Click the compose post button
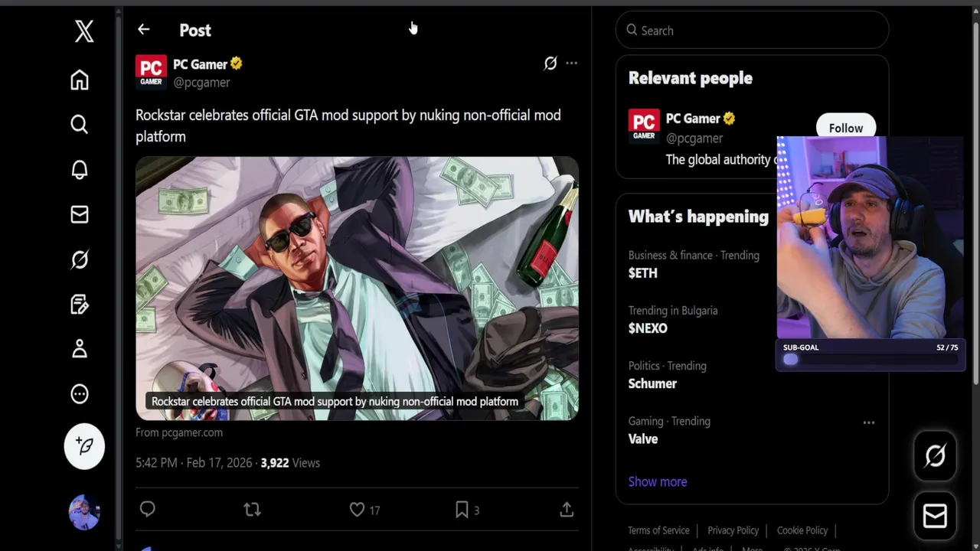This screenshot has width=980, height=551. click(84, 446)
